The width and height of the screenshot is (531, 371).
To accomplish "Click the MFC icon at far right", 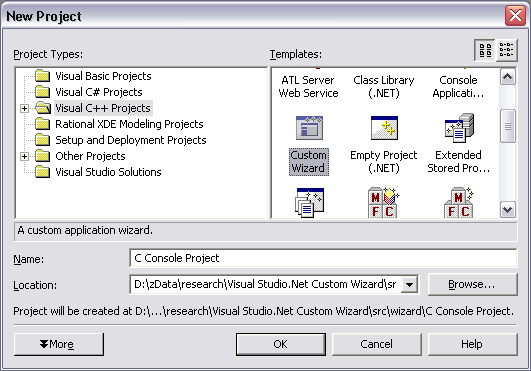I will [459, 202].
